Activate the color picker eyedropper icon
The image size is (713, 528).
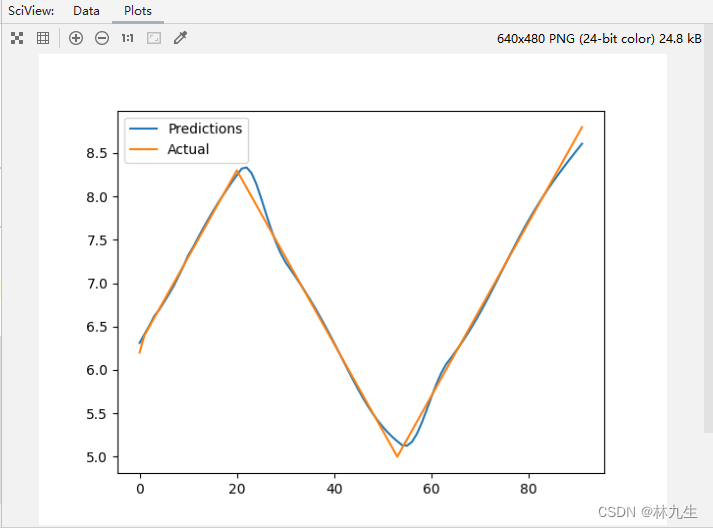pos(180,38)
